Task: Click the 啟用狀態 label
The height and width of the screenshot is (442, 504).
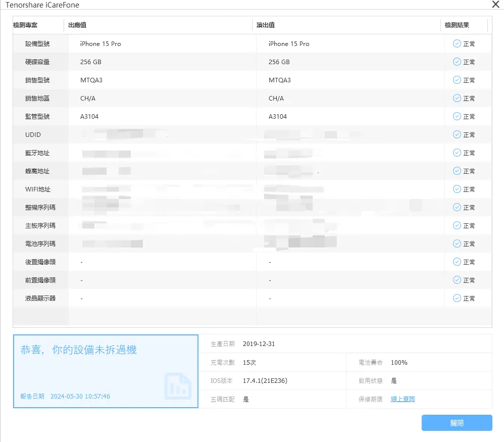Action: [371, 380]
